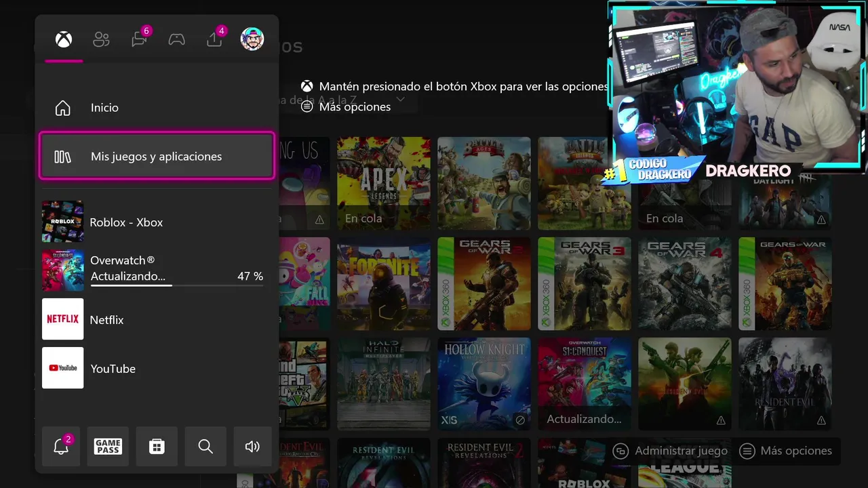868x488 pixels.
Task: Open the Microsoft Store icon
Action: 157,447
